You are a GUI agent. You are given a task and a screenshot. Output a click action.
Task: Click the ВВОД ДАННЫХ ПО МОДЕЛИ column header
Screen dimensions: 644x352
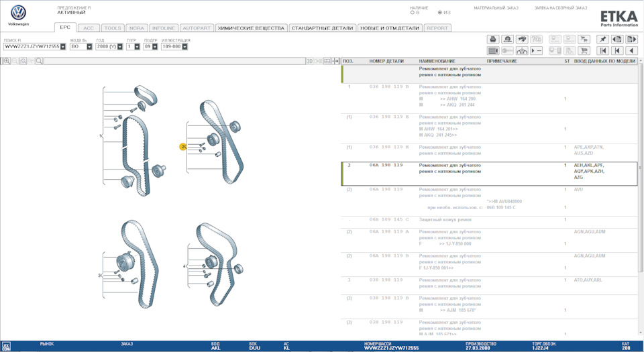coord(604,61)
